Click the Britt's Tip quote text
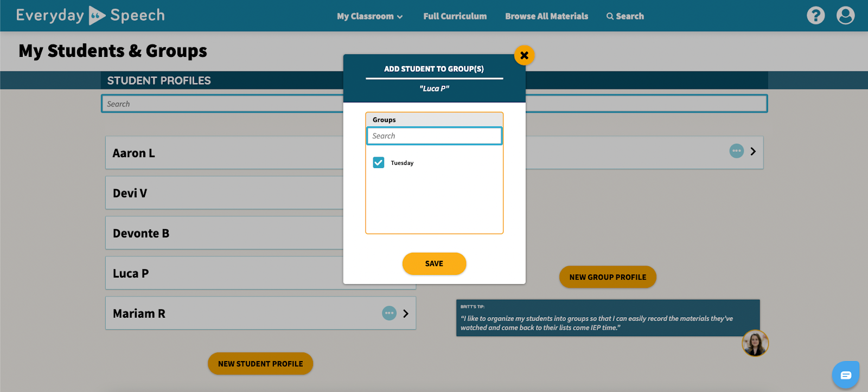Image resolution: width=868 pixels, height=392 pixels. point(597,323)
